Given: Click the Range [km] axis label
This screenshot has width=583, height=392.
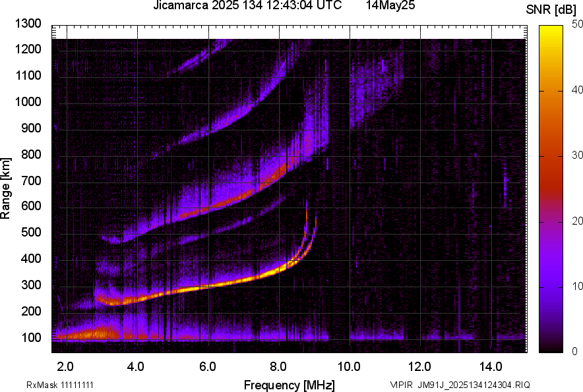Looking at the screenshot, I should coord(5,188).
